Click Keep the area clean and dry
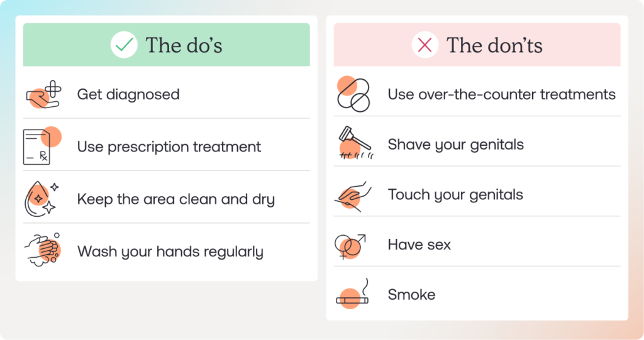This screenshot has width=644, height=340. [x=176, y=199]
